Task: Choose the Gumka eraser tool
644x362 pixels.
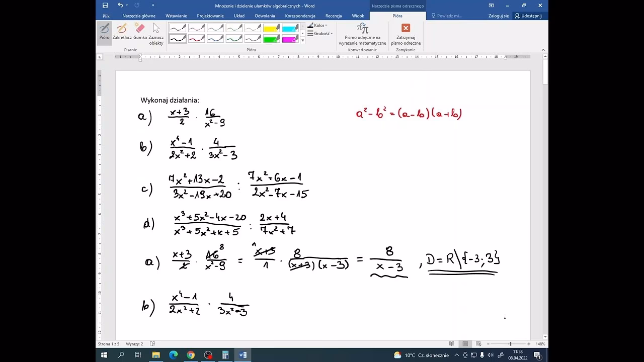Action: point(139,33)
